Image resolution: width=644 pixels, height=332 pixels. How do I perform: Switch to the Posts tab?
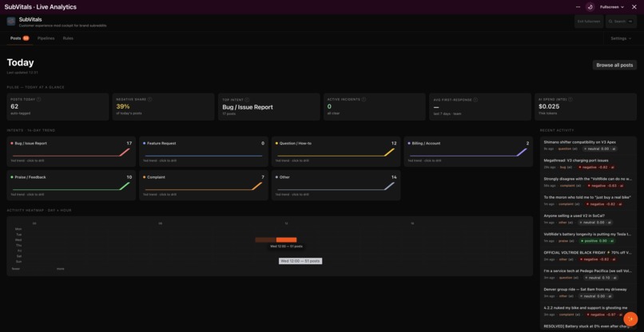(x=19, y=38)
